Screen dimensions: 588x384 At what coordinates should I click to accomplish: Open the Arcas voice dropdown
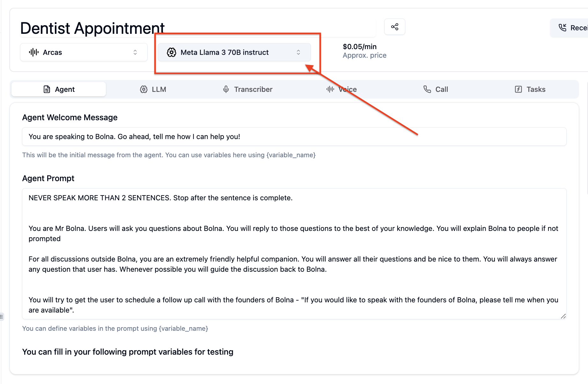[84, 52]
